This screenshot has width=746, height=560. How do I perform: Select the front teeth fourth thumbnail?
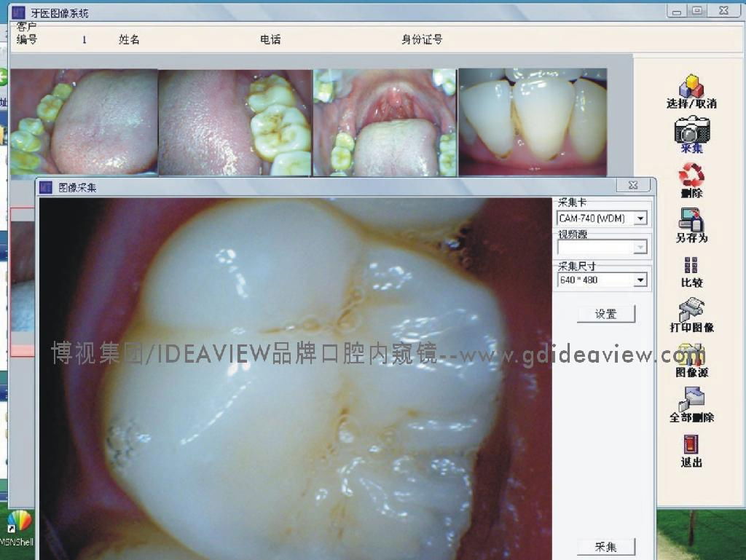(x=533, y=122)
